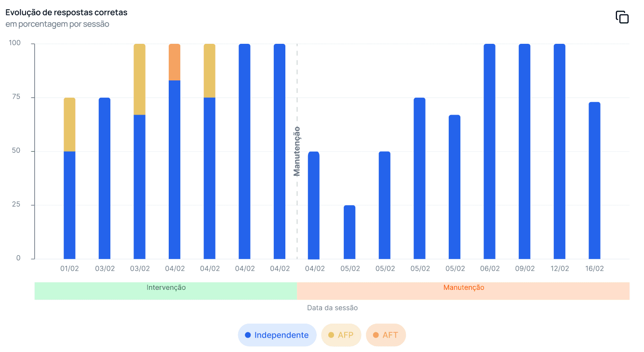The height and width of the screenshot is (352, 644).
Task: Click the '50' y-axis label
Action: (x=17, y=151)
